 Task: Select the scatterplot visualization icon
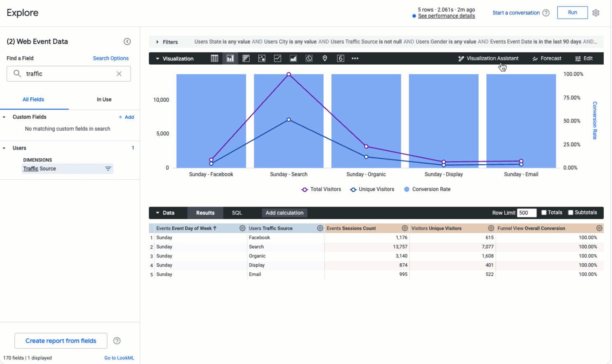[262, 58]
